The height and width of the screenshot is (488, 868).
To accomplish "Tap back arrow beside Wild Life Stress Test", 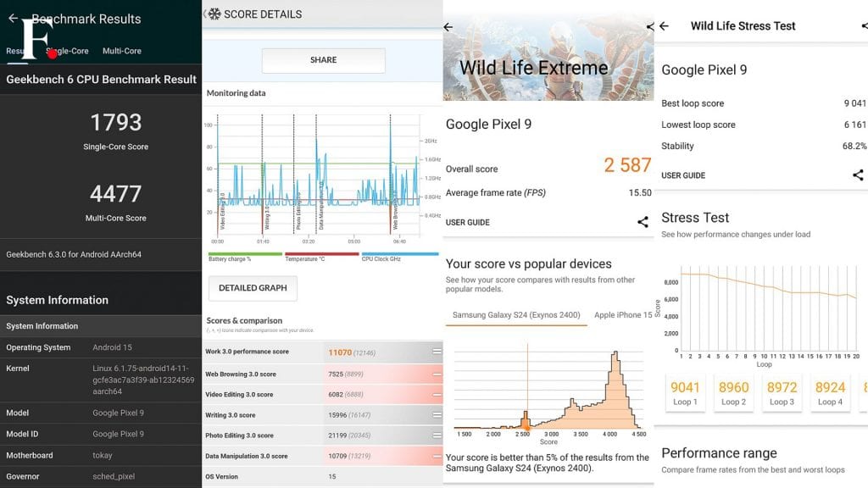I will point(664,26).
